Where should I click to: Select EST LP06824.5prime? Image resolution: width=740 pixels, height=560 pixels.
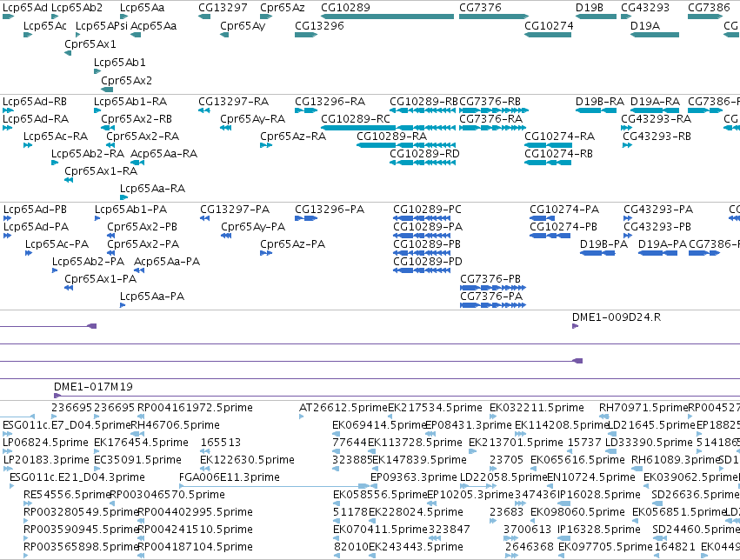pyautogui.click(x=45, y=443)
